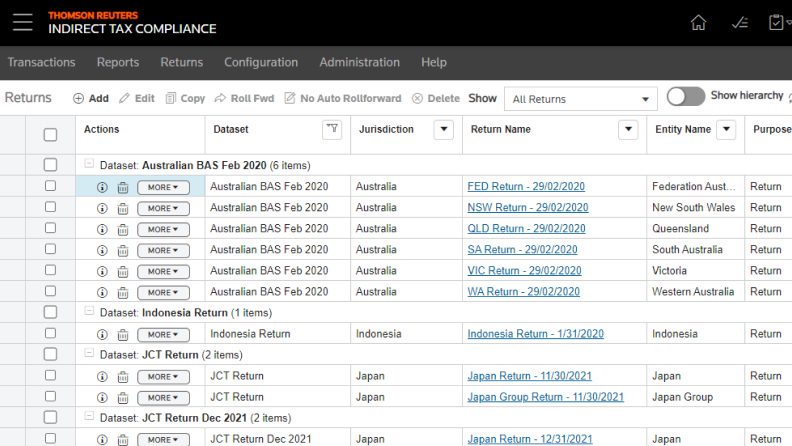Open the Japan Group Return - 11/30/2021 link

(x=545, y=397)
